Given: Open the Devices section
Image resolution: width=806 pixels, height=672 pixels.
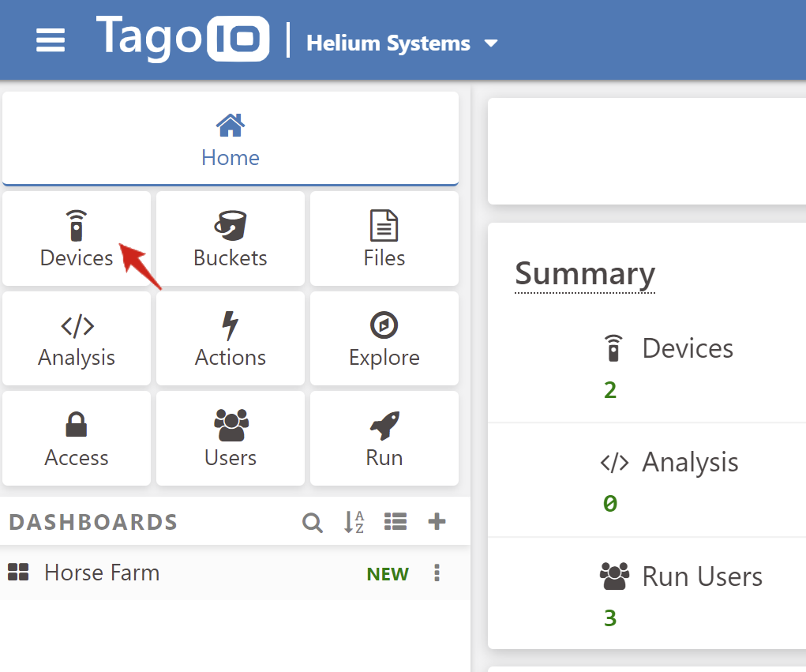Looking at the screenshot, I should pyautogui.click(x=77, y=238).
